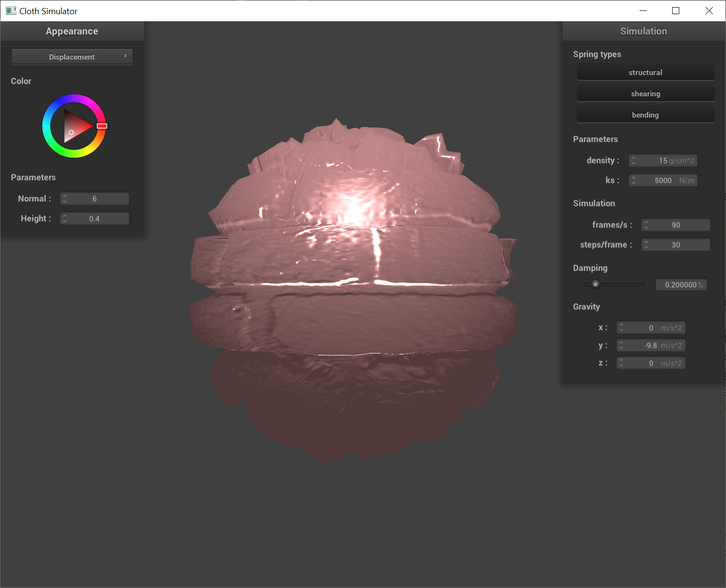Click the density stepper arrows
This screenshot has width=726, height=588.
click(x=633, y=160)
